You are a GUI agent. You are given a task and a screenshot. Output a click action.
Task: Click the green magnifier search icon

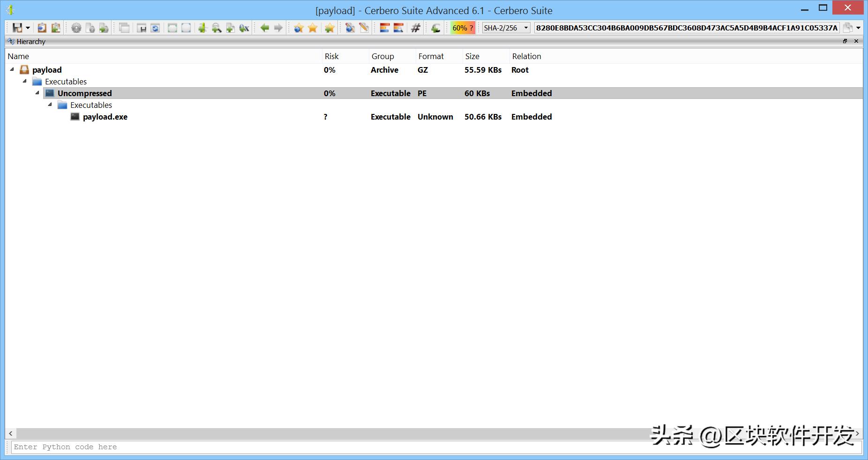[217, 28]
